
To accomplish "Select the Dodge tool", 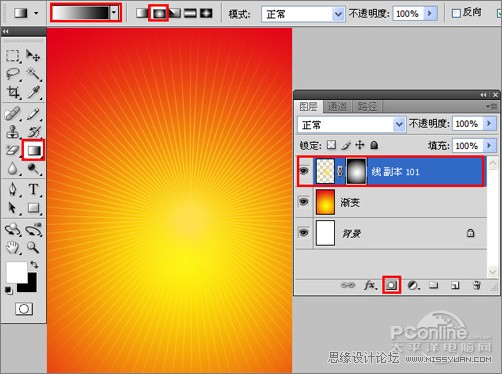I will point(33,169).
